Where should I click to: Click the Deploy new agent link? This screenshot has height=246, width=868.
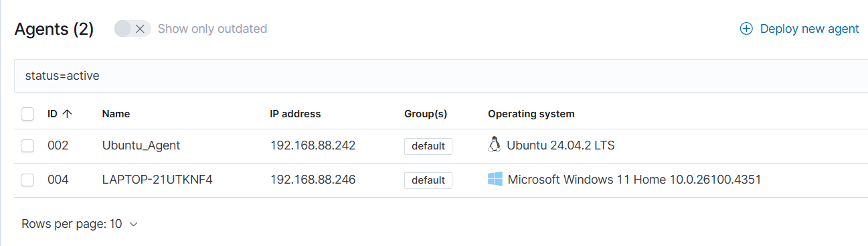pyautogui.click(x=800, y=29)
